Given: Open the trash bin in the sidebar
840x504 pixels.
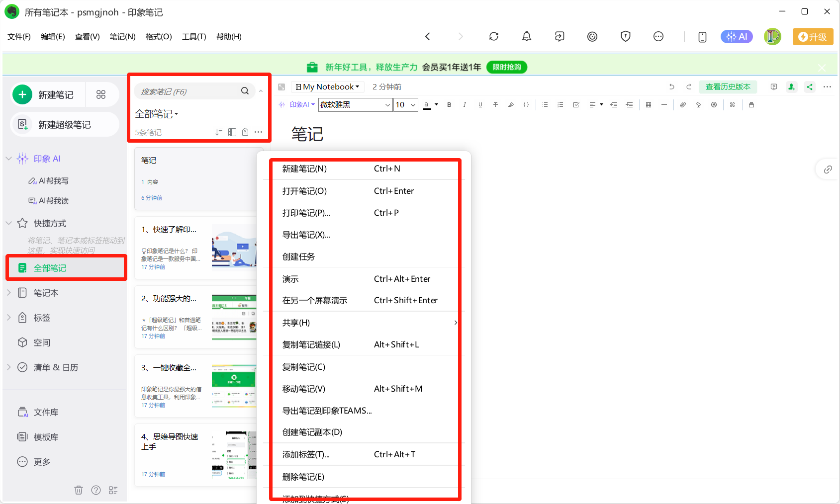Looking at the screenshot, I should click(x=79, y=490).
